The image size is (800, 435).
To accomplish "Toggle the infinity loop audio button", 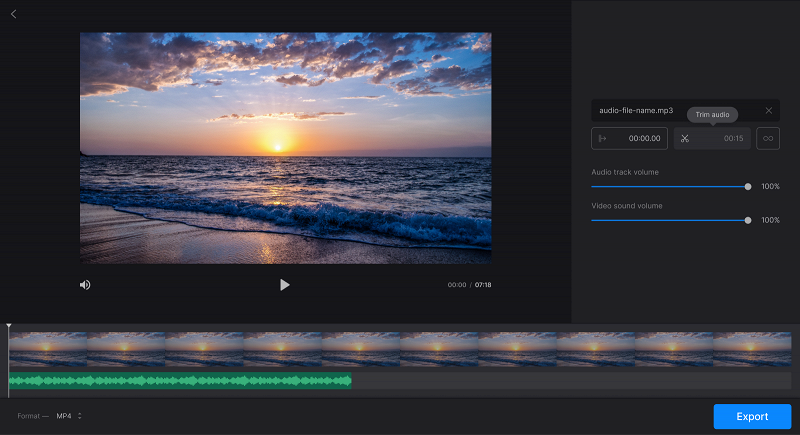I will pyautogui.click(x=768, y=138).
